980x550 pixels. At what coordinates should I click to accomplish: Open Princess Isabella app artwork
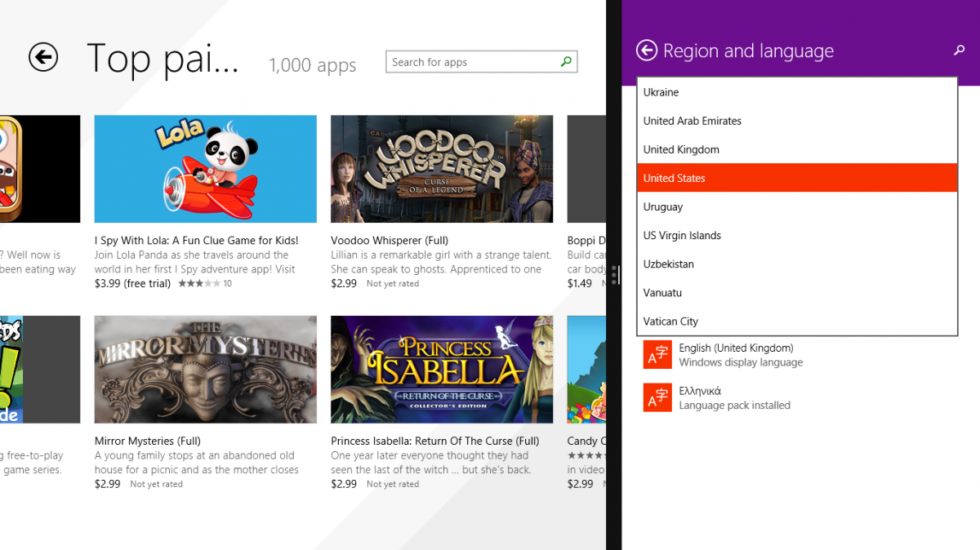click(x=442, y=370)
